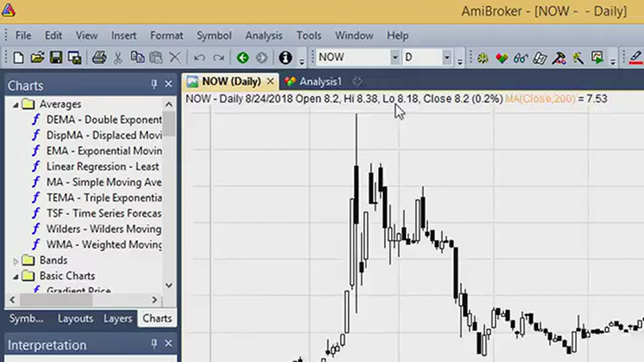Select DEMA - Double Exponential formula
The image size is (644, 362).
(104, 120)
